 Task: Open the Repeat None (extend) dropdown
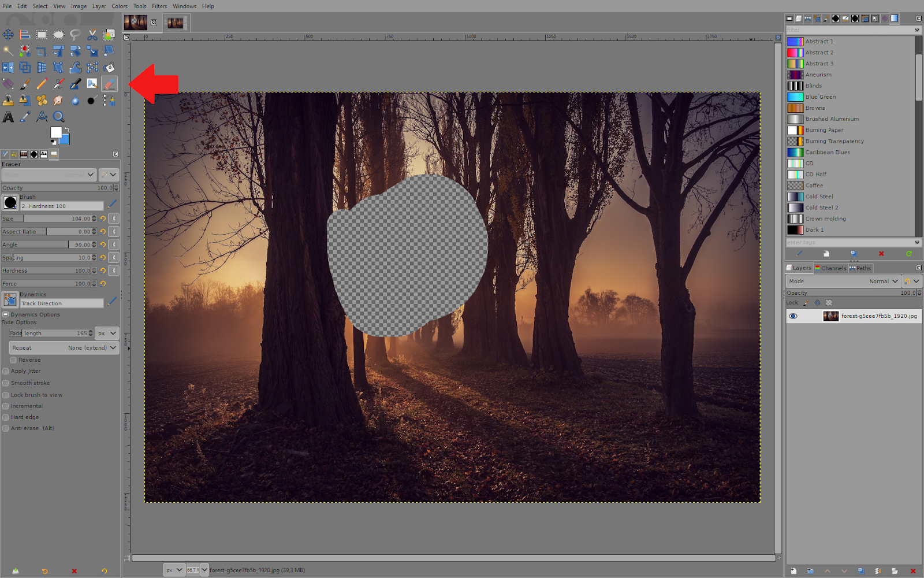point(64,348)
